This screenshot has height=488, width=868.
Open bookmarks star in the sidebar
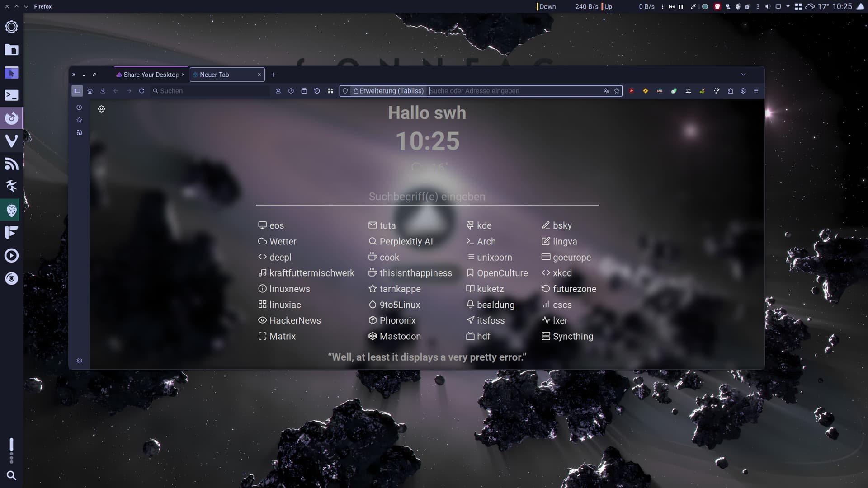(79, 120)
